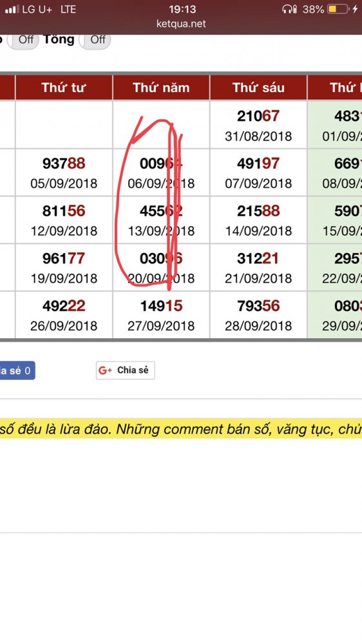362x644 pixels.
Task: Click the blue Facebook share button
Action: coord(17,370)
